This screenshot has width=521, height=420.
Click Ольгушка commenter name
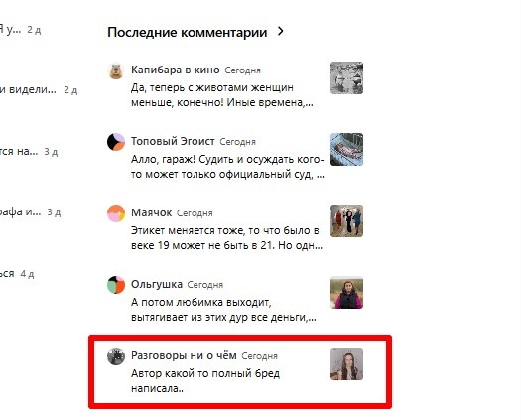[157, 284]
